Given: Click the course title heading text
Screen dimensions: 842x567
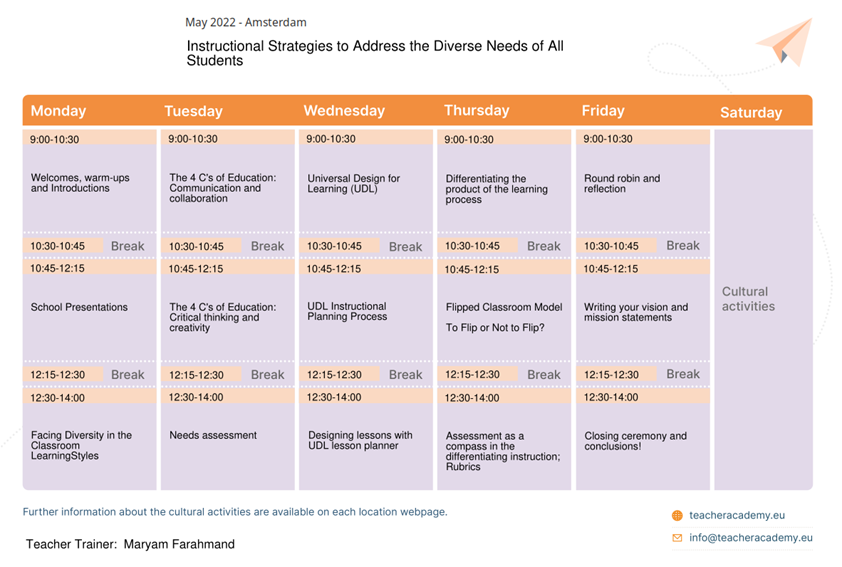Looking at the screenshot, I should [375, 53].
